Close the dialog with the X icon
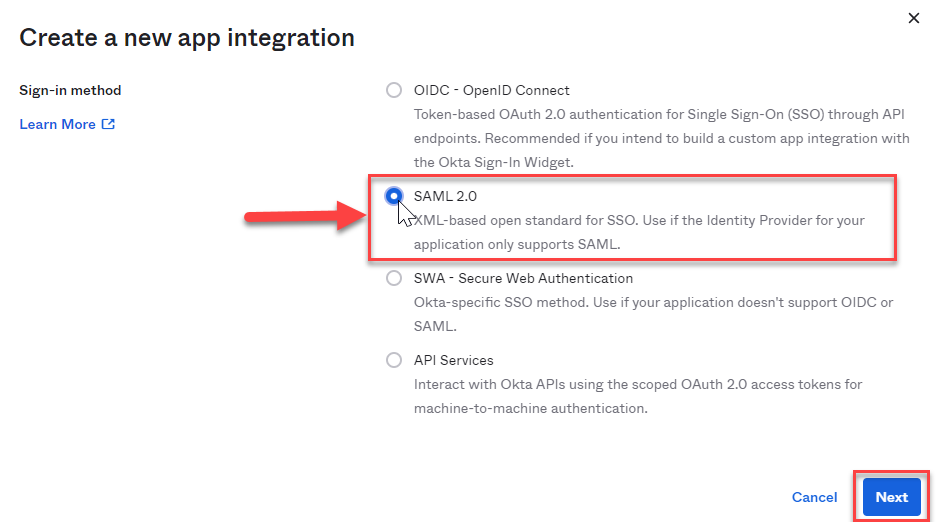This screenshot has height=522, width=937. [912, 18]
